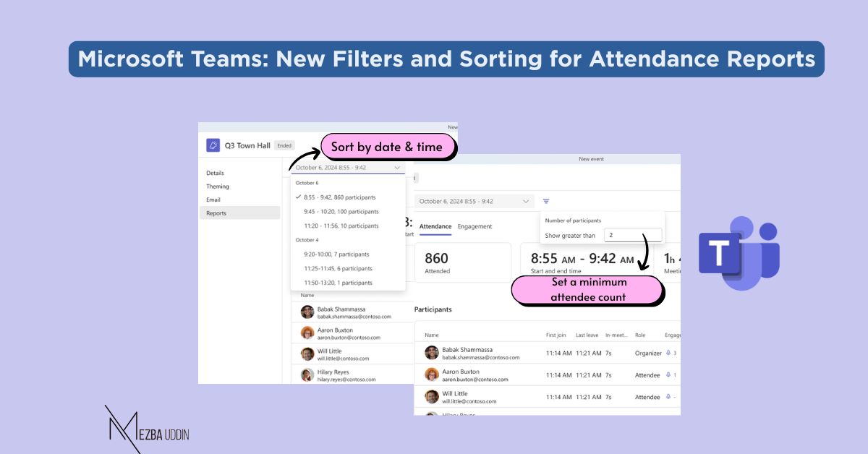Click the Organizer role cell for Babak Shammassa

648,353
